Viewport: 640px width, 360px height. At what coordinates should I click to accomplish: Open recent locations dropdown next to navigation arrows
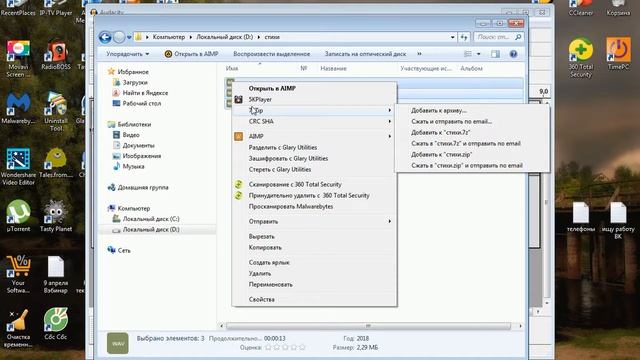(x=129, y=38)
